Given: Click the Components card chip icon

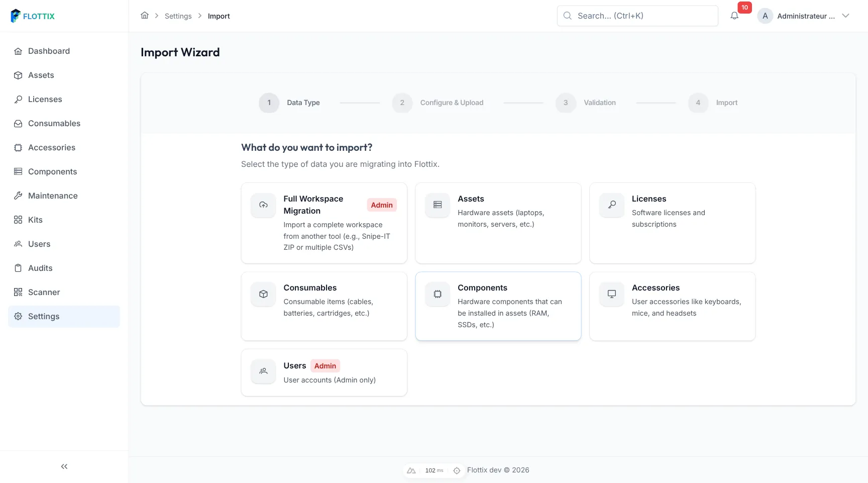Looking at the screenshot, I should pyautogui.click(x=438, y=294).
